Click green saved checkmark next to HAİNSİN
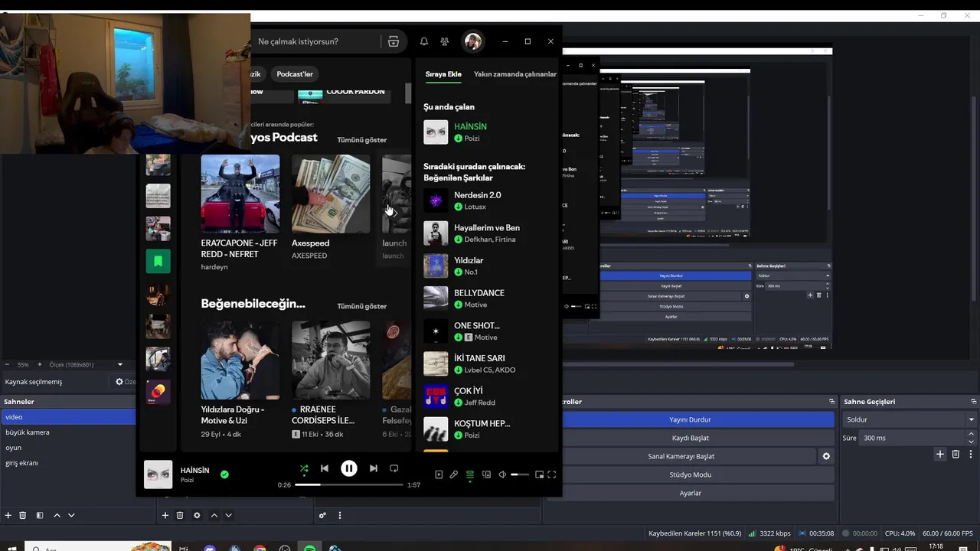 click(224, 474)
